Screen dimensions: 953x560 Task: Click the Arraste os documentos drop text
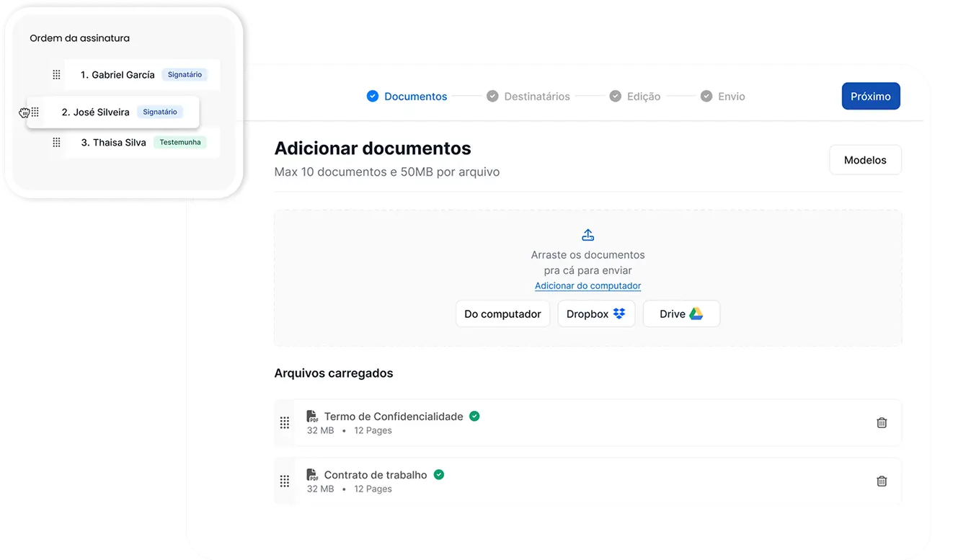[588, 263]
